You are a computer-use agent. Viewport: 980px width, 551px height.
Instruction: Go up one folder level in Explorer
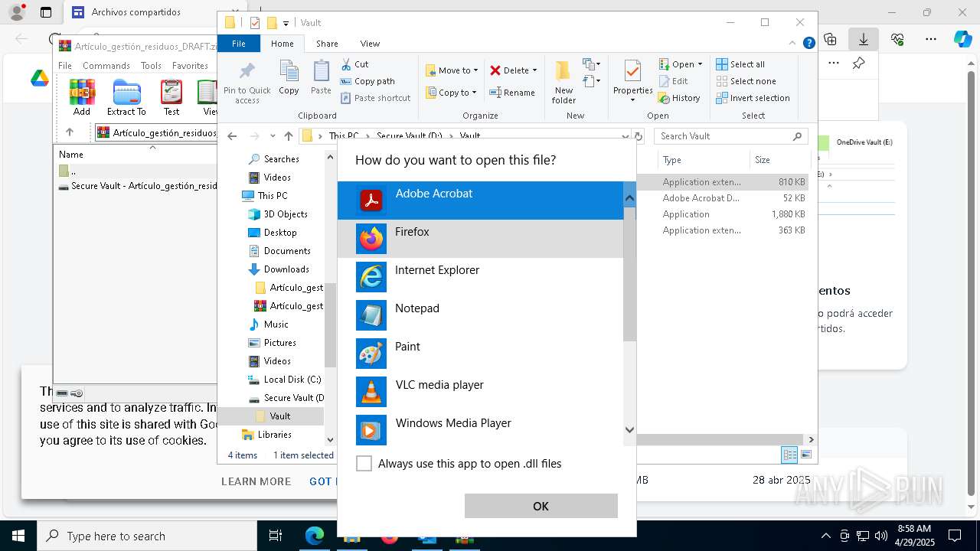(288, 136)
